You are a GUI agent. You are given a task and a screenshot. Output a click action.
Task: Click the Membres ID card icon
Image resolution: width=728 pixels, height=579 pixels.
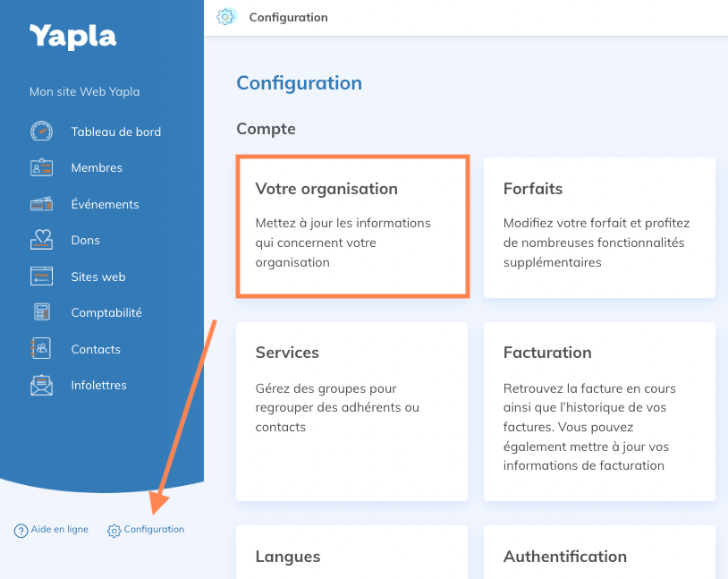click(x=41, y=167)
